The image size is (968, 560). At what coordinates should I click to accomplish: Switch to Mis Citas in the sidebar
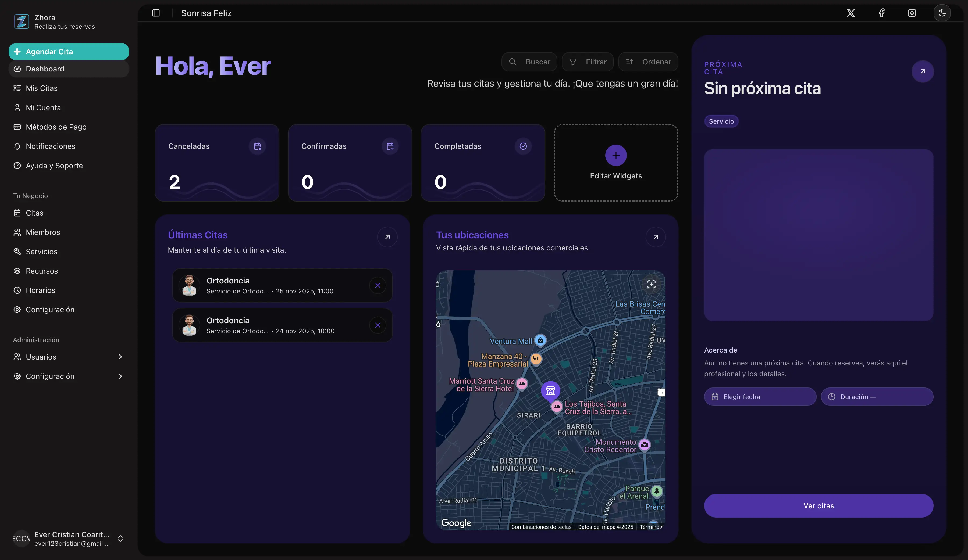click(x=41, y=88)
